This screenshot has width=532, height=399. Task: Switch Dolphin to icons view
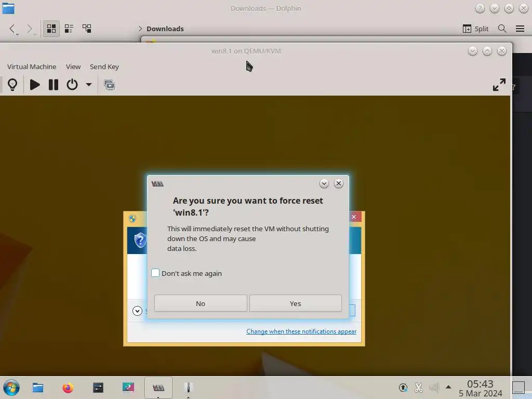[51, 29]
